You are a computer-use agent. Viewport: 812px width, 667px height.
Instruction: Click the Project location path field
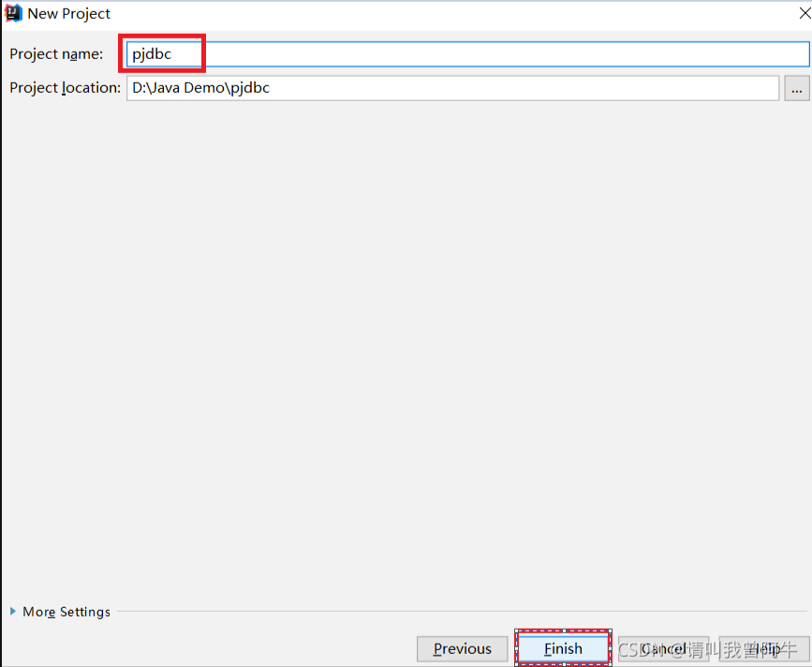(x=452, y=88)
